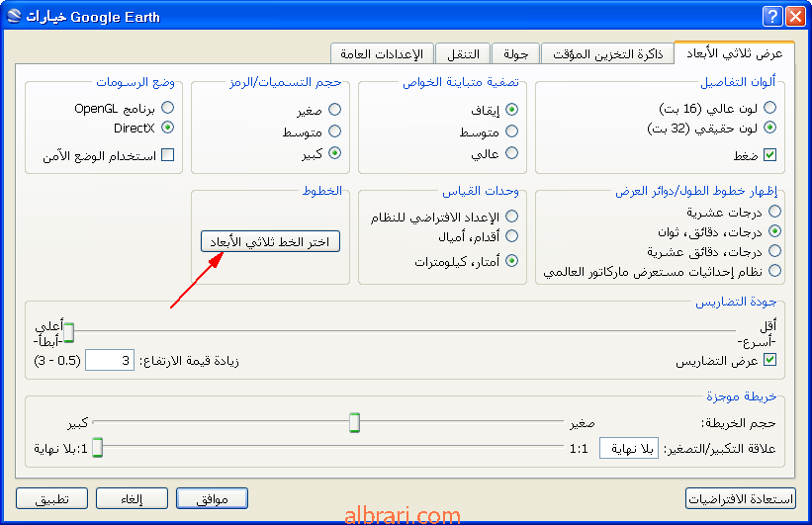812x525 pixels.
Task: Click the تطبيق button
Action: tap(51, 498)
